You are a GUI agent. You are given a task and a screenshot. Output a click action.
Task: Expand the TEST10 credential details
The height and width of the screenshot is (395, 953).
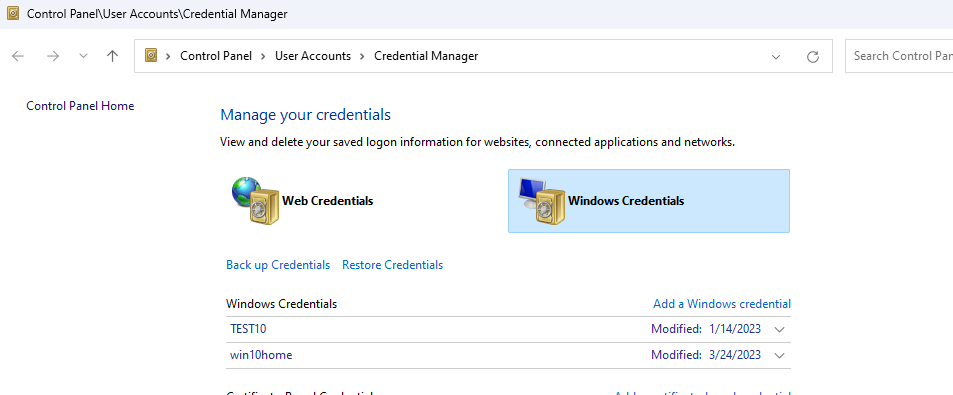tap(780, 329)
